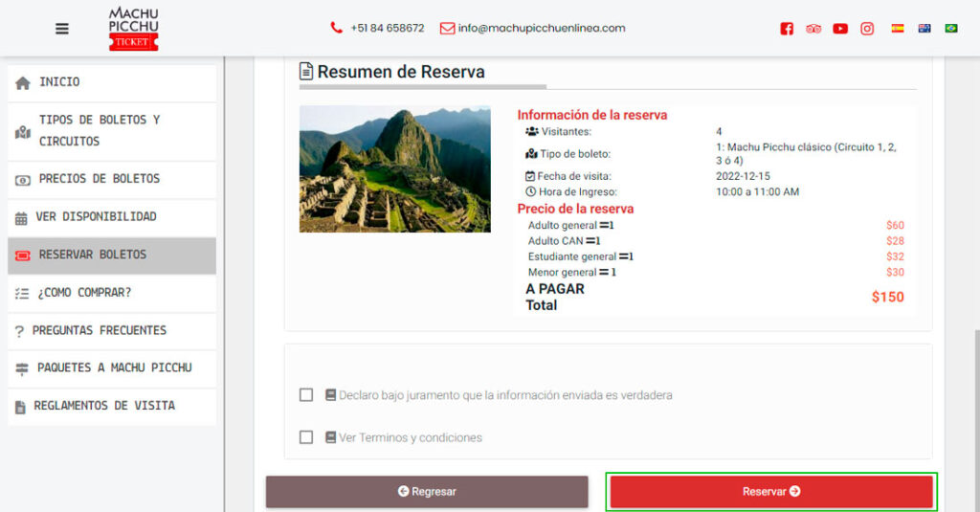The image size is (980, 512).
Task: Tick the 'Ver Terminos y condiciones' checkbox
Action: (x=306, y=437)
